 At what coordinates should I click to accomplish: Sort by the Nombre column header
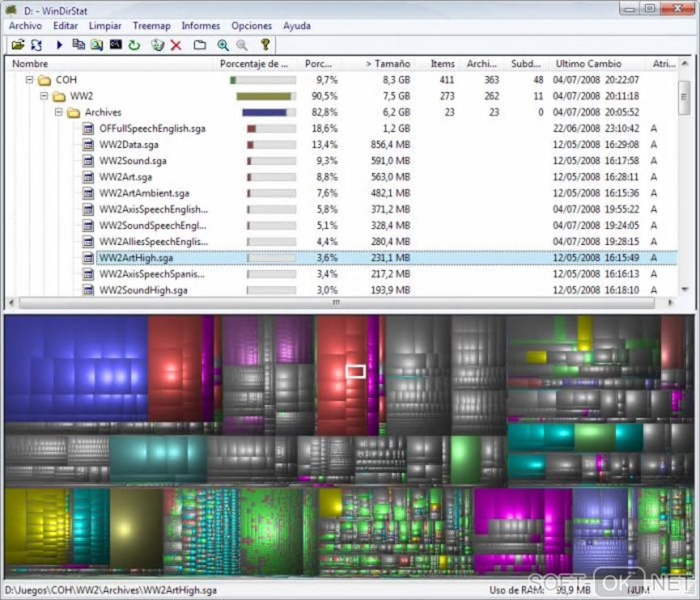click(110, 64)
